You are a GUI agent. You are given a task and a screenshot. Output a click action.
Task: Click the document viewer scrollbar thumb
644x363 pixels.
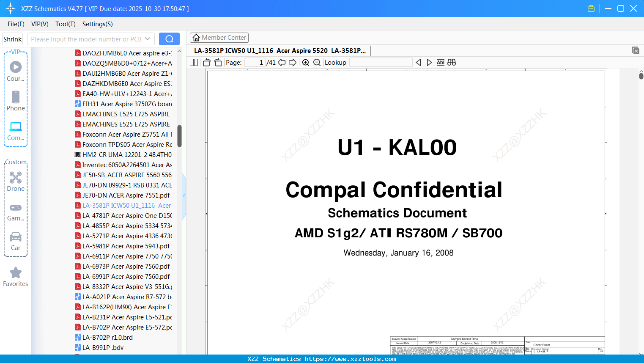pyautogui.click(x=641, y=76)
